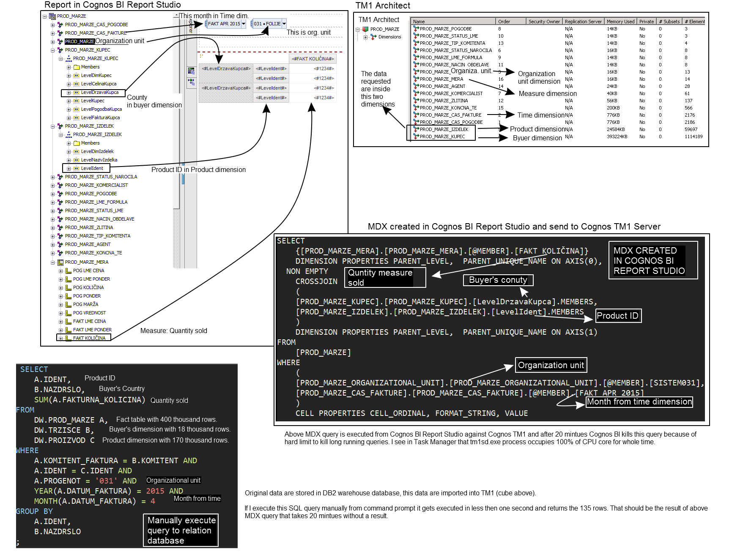This screenshot has width=732, height=560.
Task: Click the PROD_MARZE_CAS_POGODBE dimension icon in Report Studio tree
Action: [x=60, y=25]
